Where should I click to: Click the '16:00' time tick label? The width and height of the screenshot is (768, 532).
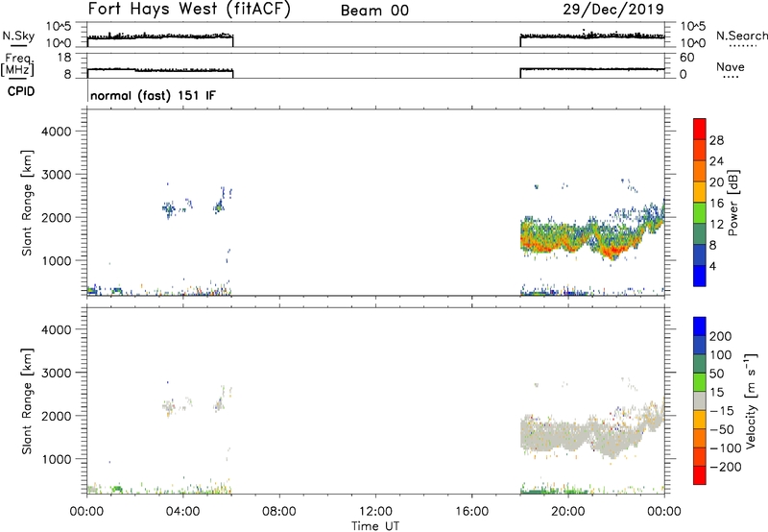click(x=471, y=512)
